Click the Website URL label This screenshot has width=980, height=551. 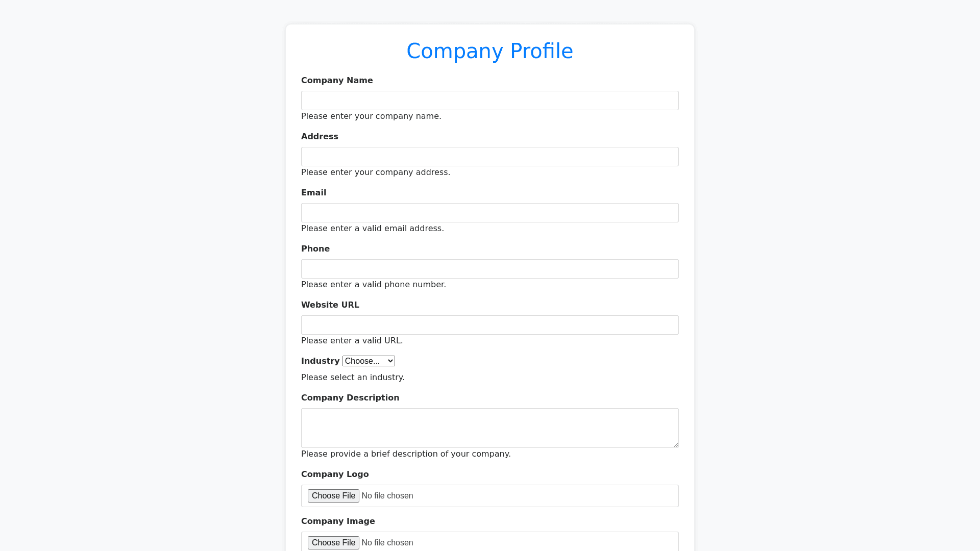[330, 305]
